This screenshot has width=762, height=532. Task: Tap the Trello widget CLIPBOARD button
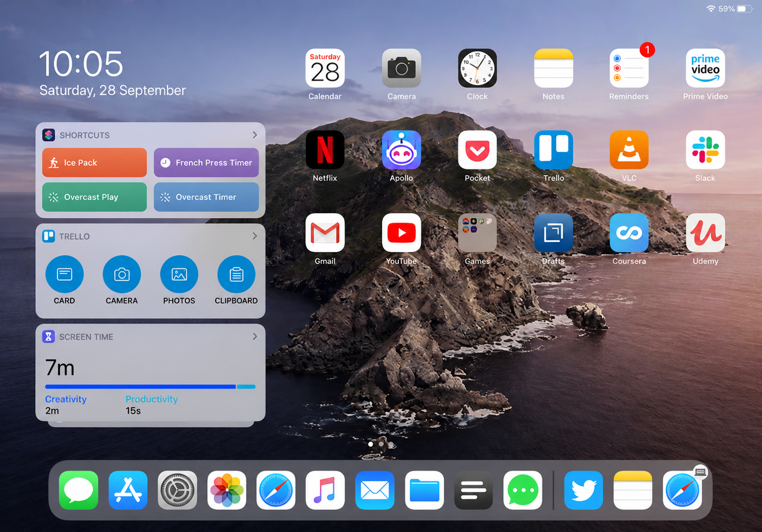point(236,275)
